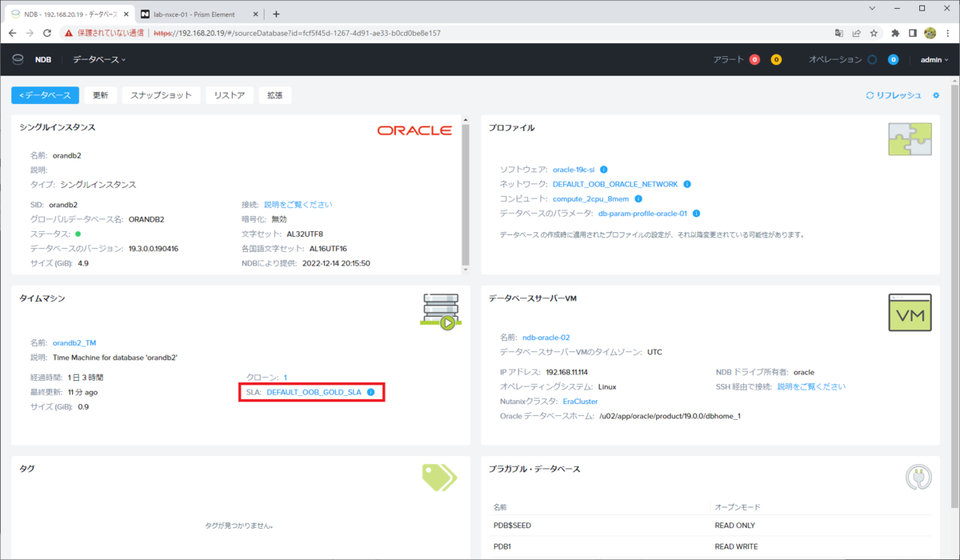Open the データベース dropdown menu in header
This screenshot has height=560, width=960.
(99, 59)
